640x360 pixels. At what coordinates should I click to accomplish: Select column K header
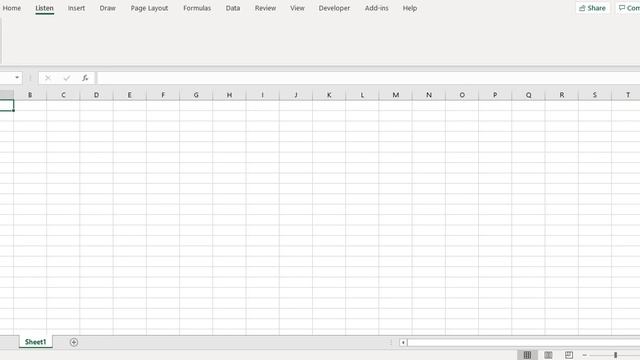pos(329,95)
